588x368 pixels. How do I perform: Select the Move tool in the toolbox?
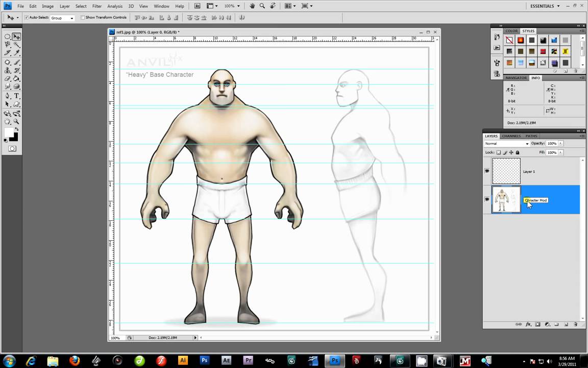pyautogui.click(x=16, y=36)
